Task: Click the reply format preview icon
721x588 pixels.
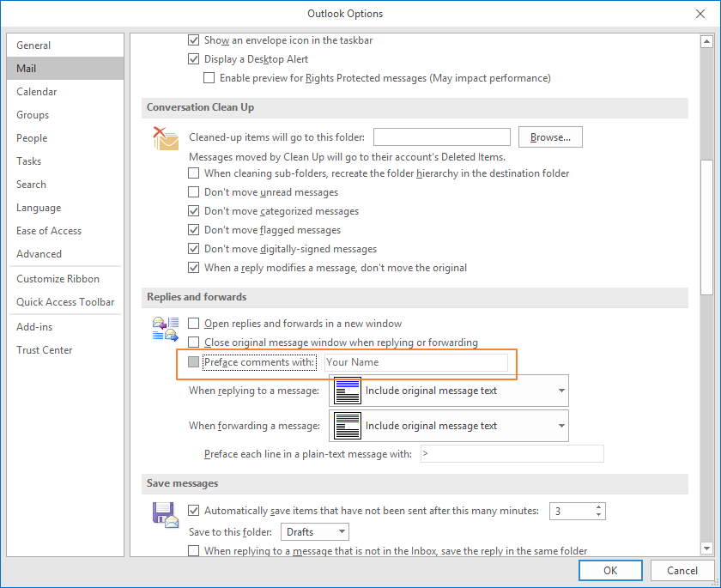Action: tap(347, 391)
